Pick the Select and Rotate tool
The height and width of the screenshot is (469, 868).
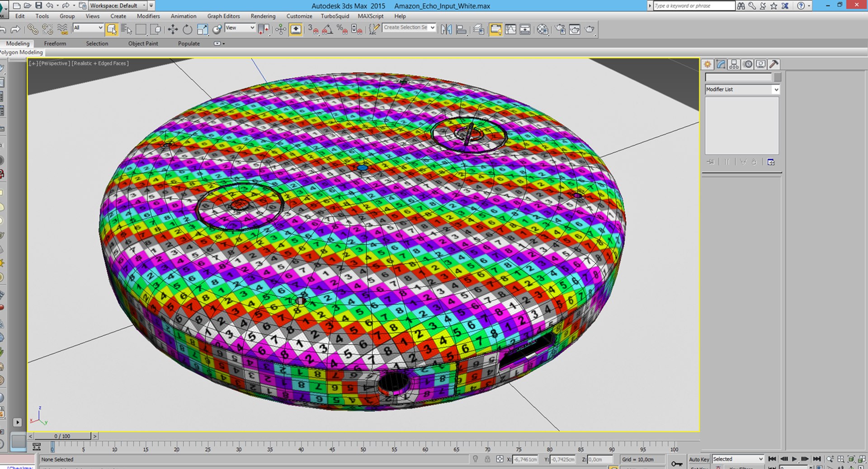(187, 29)
